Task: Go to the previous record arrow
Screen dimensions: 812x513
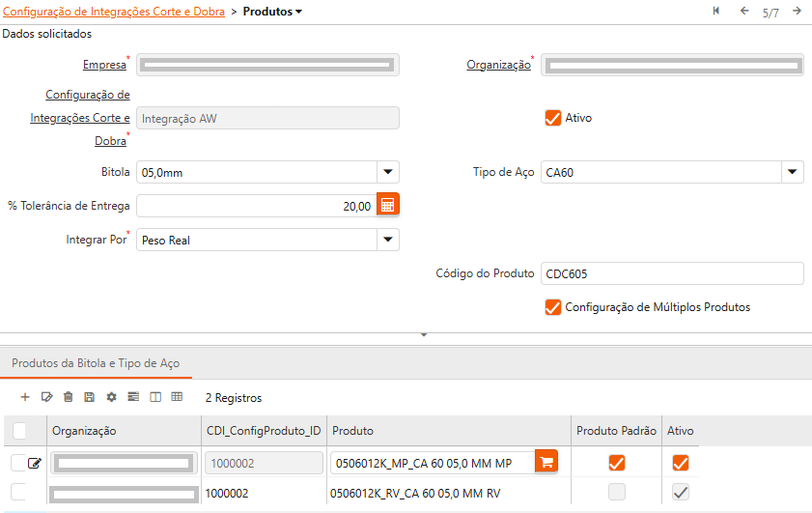Action: [744, 12]
